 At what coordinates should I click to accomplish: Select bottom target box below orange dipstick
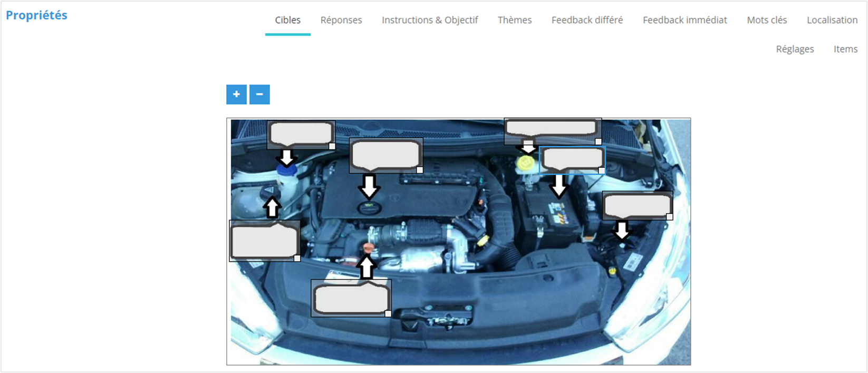tap(351, 299)
